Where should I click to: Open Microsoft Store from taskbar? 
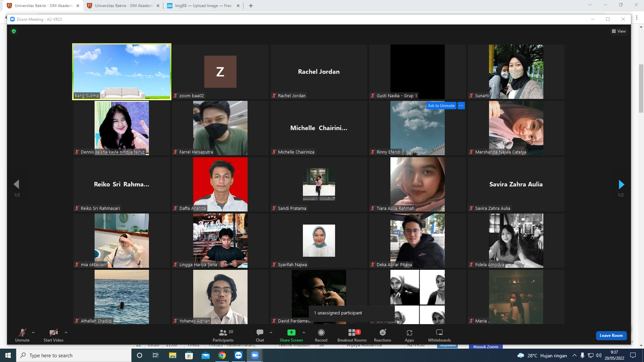pos(189,355)
